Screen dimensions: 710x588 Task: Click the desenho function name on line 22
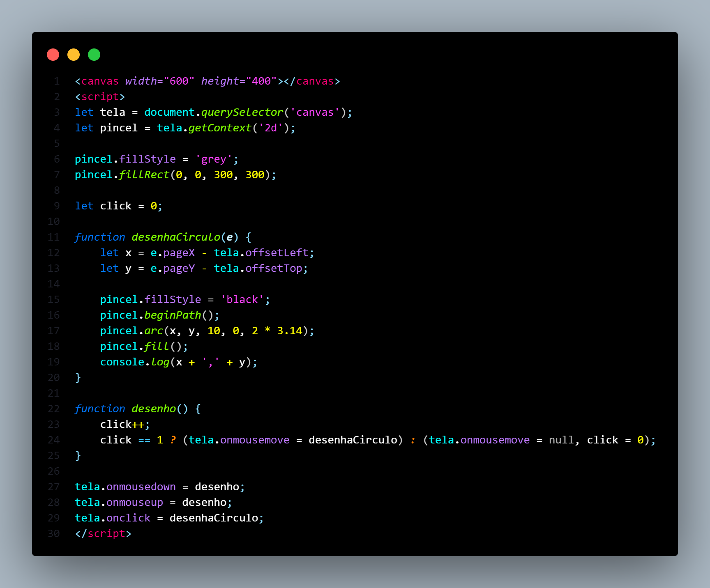tap(154, 409)
